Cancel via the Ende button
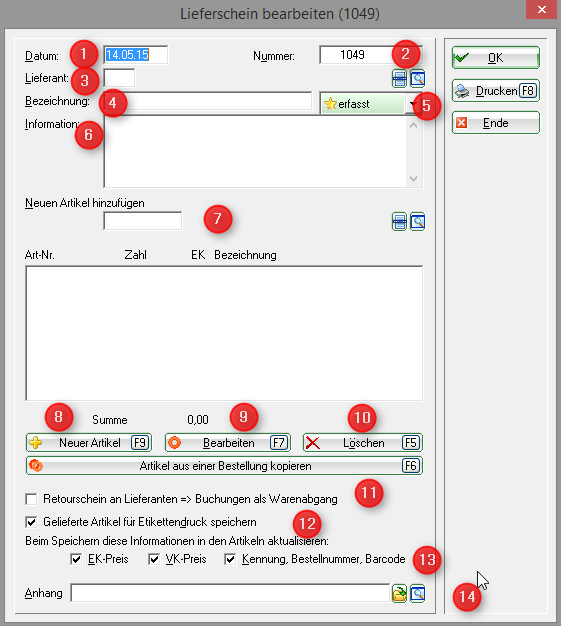The image size is (561, 626). point(496,123)
